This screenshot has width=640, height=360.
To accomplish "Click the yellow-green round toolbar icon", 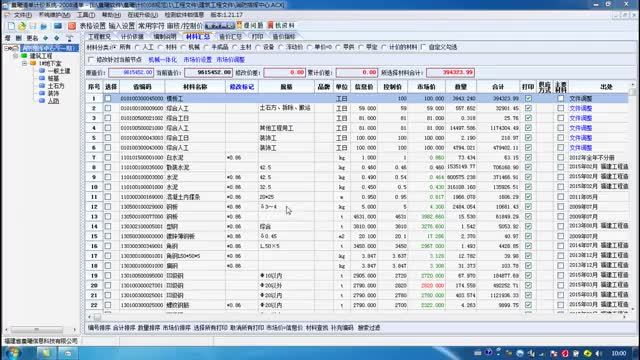I will 22,26.
